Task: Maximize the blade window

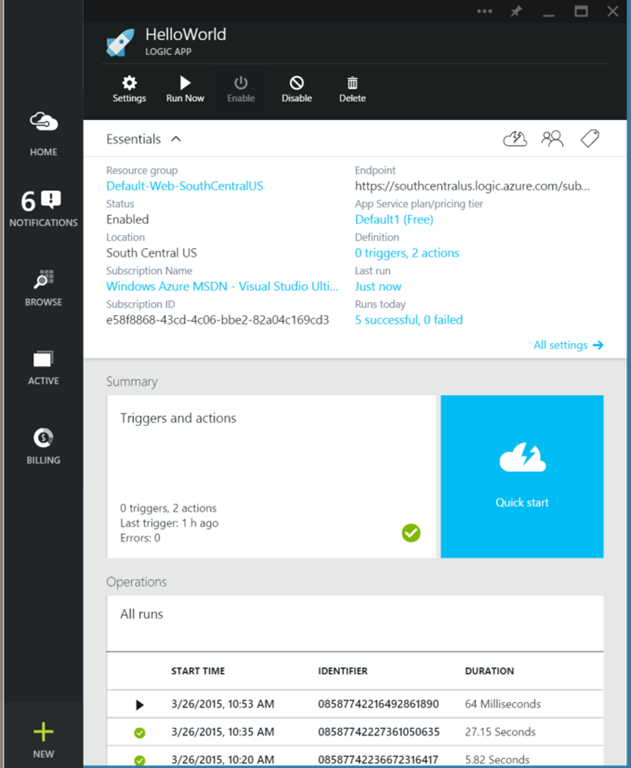Action: pyautogui.click(x=581, y=11)
